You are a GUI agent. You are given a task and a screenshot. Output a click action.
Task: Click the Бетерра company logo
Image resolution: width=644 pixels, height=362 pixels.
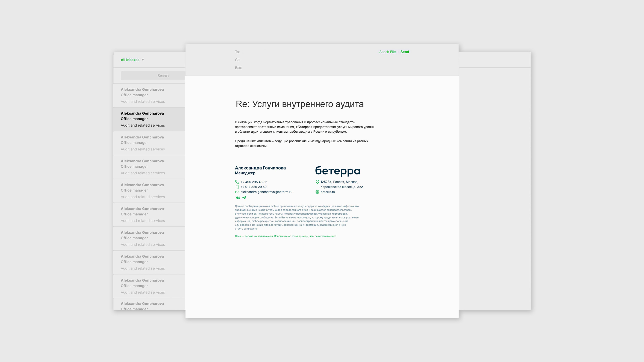point(337,171)
